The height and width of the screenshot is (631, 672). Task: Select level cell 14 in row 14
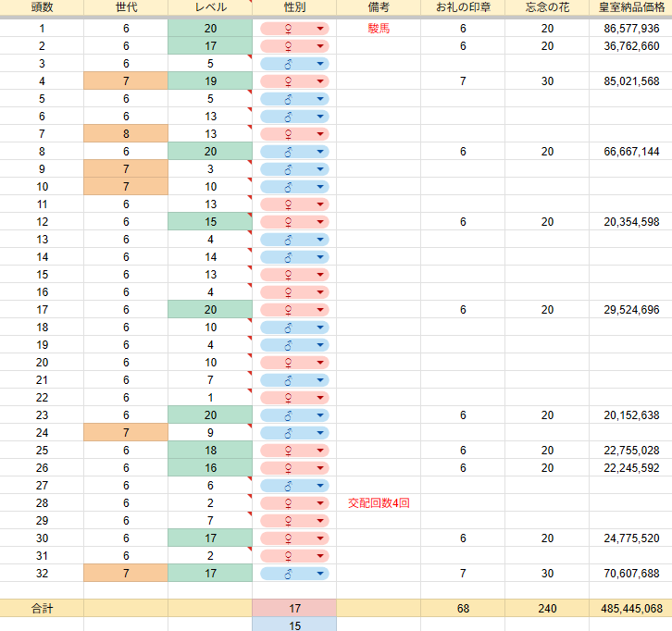(210, 257)
